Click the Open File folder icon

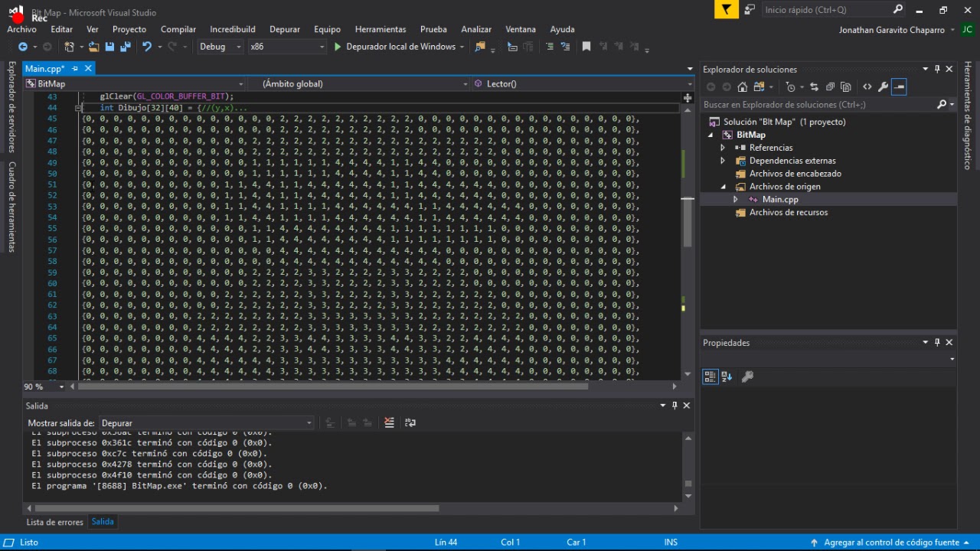[x=93, y=47]
